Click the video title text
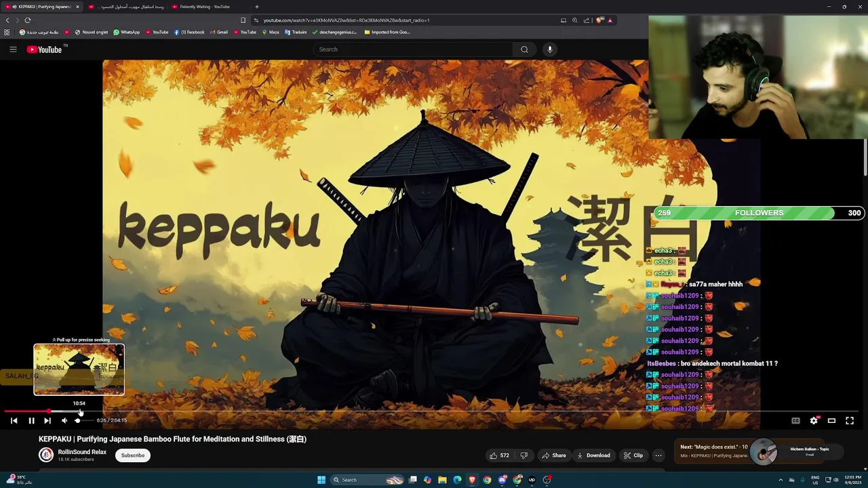 pyautogui.click(x=172, y=439)
